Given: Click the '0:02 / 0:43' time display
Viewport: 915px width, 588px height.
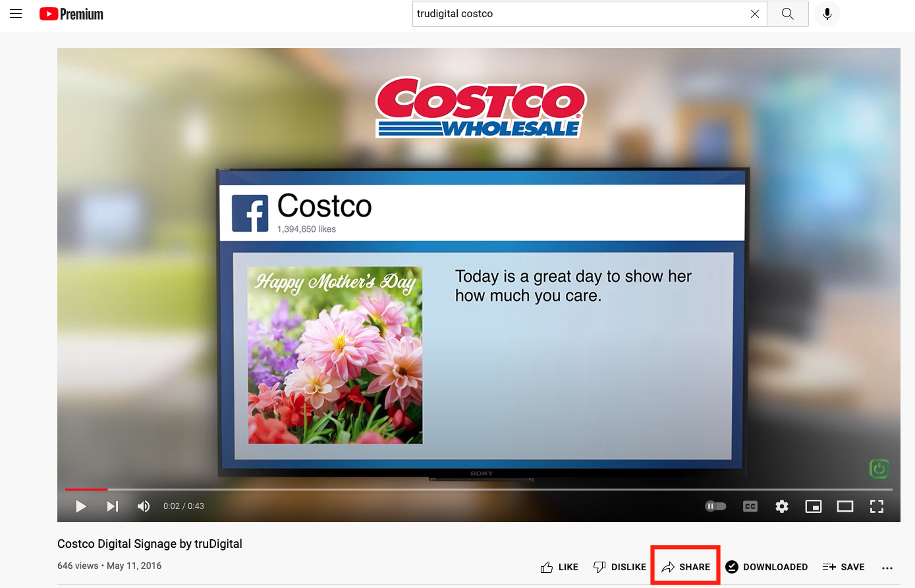Looking at the screenshot, I should click(x=184, y=506).
